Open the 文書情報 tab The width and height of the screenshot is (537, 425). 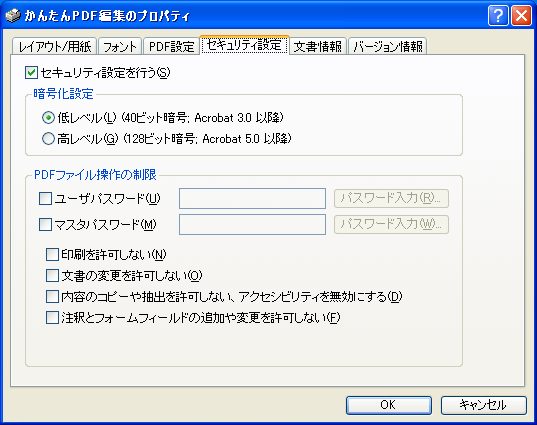(318, 46)
